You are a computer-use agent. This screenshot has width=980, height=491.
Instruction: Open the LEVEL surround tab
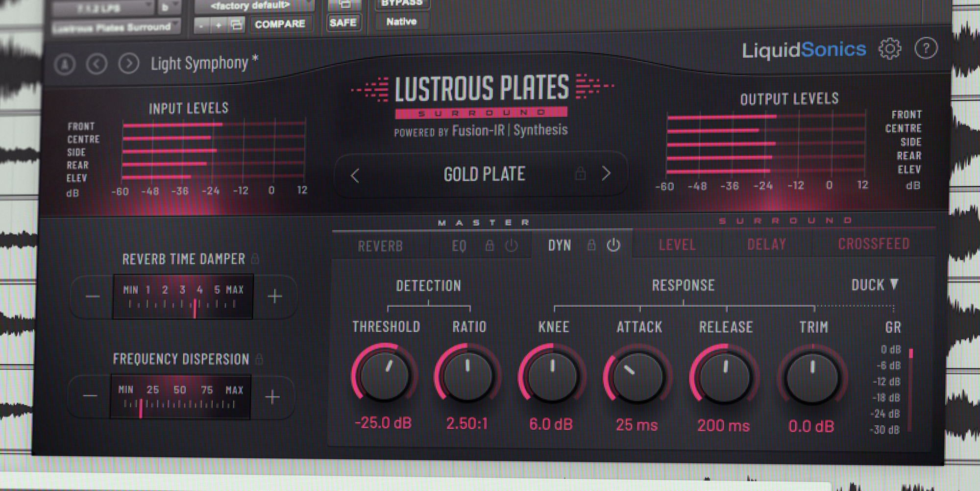677,245
